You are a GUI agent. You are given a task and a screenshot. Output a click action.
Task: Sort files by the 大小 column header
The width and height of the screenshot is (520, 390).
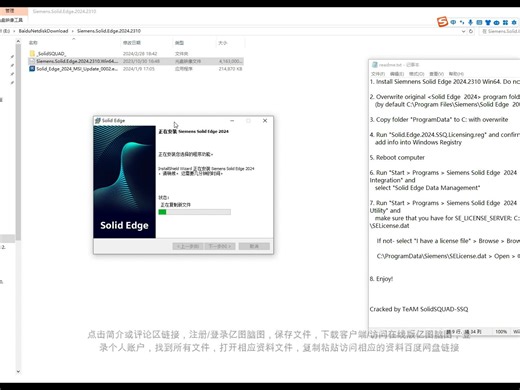click(x=223, y=43)
